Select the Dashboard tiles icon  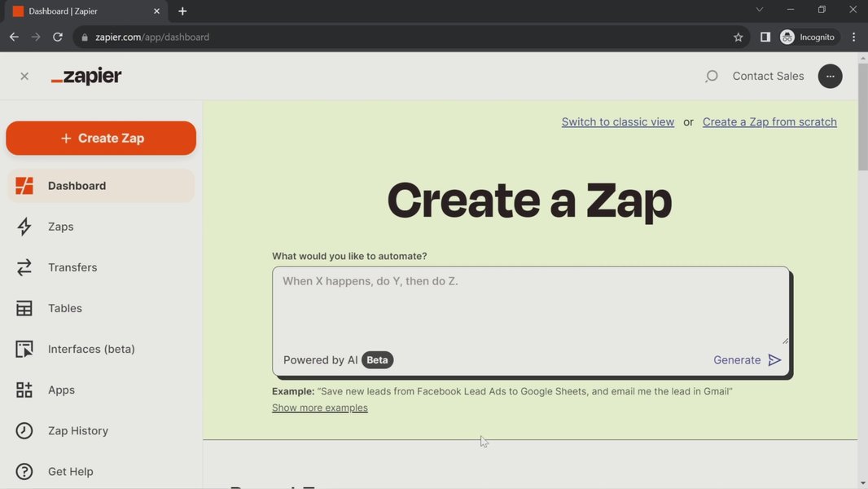coord(24,186)
